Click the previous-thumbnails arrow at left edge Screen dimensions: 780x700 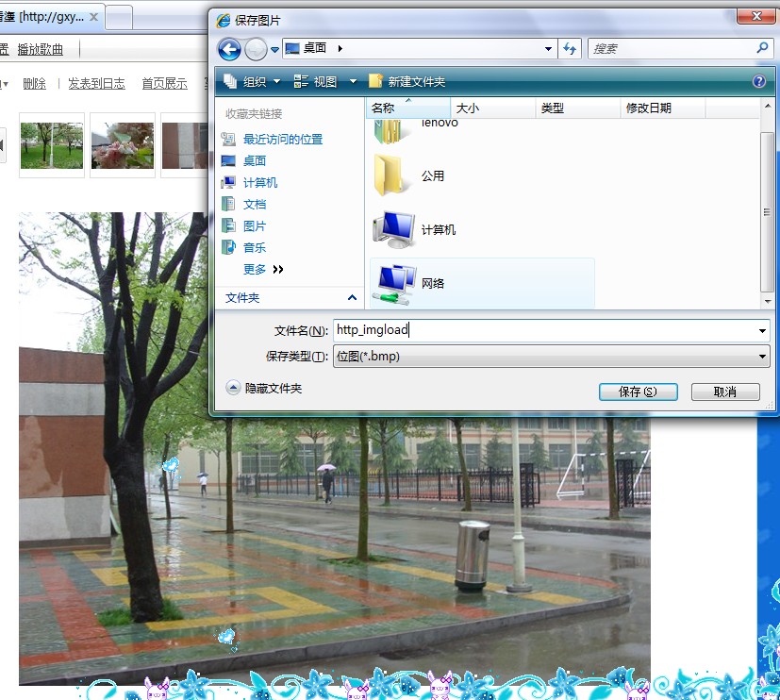2,145
